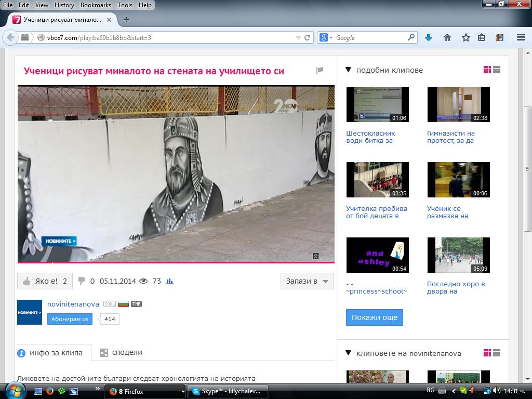Viewport: 532px width, 399px height.
Task: Toggle list view for клиповете на novinitenanova
Action: click(497, 353)
